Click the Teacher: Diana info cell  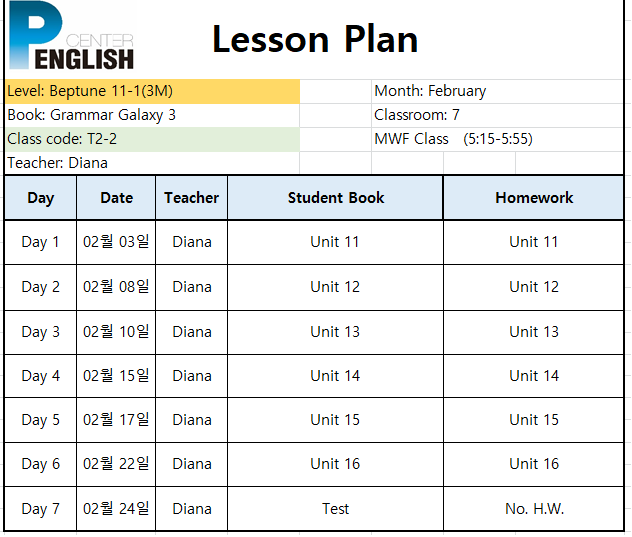[x=152, y=163]
